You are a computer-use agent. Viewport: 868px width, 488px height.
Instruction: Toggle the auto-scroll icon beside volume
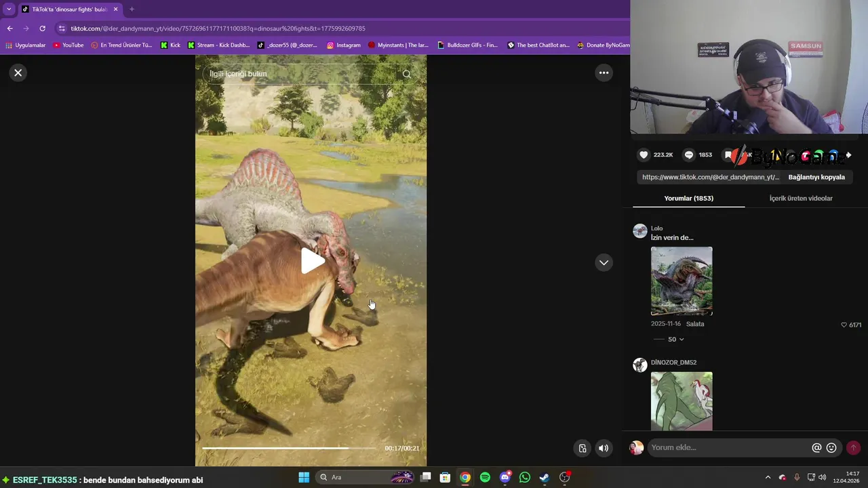coord(582,448)
